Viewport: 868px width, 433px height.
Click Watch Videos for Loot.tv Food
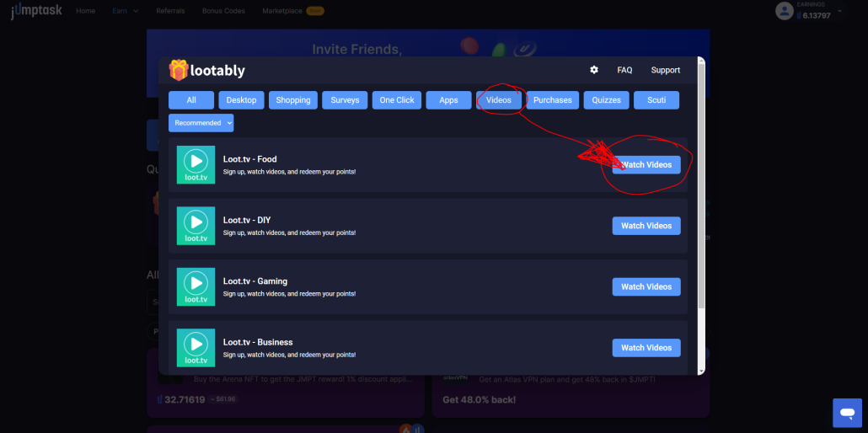pos(646,165)
